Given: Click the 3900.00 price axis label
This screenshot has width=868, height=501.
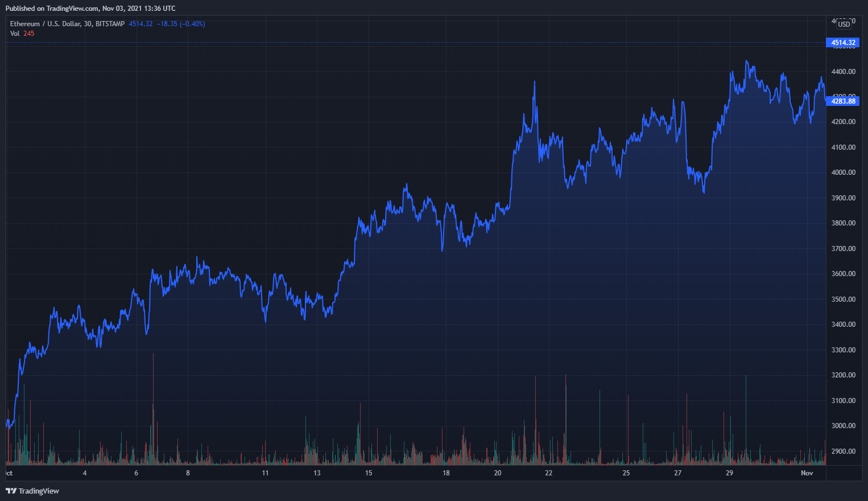Looking at the screenshot, I should point(844,198).
